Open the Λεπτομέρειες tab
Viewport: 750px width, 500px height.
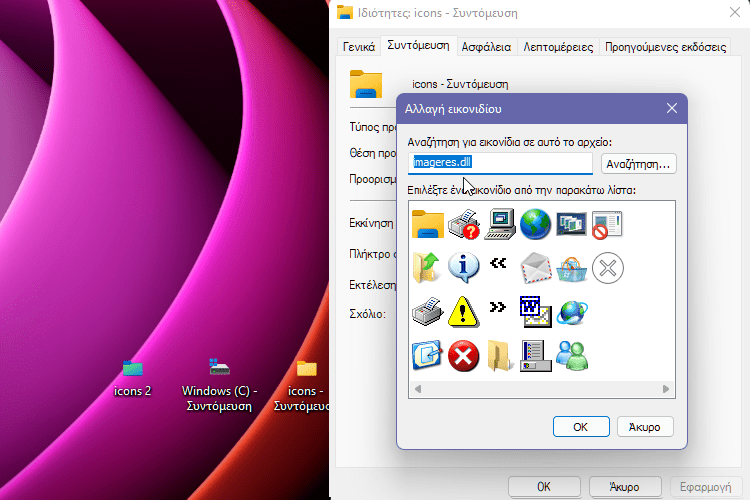[x=558, y=47]
